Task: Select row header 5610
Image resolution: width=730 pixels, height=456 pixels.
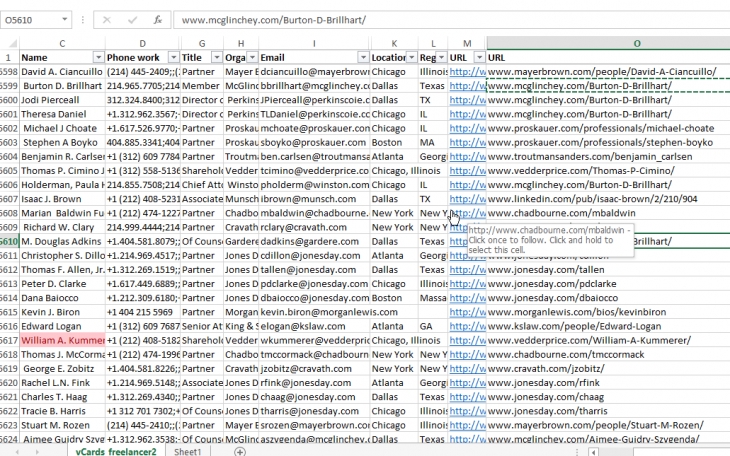Action: pyautogui.click(x=9, y=241)
